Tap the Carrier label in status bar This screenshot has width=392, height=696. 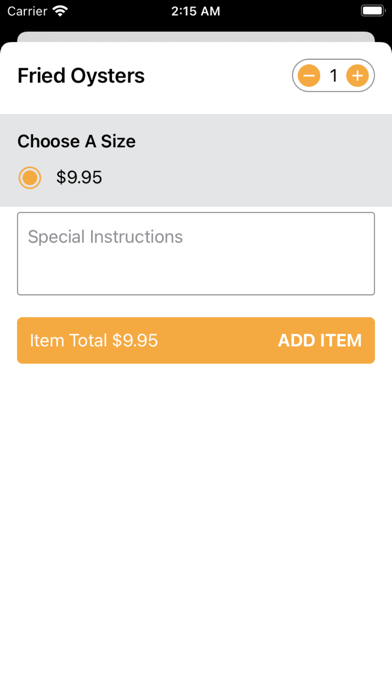click(x=28, y=11)
